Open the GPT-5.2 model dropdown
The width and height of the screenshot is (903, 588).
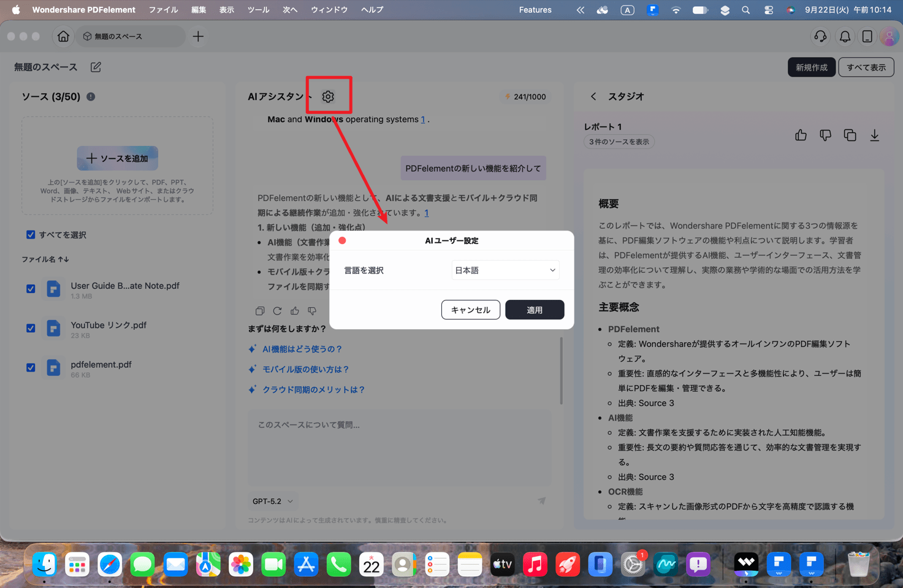(273, 501)
